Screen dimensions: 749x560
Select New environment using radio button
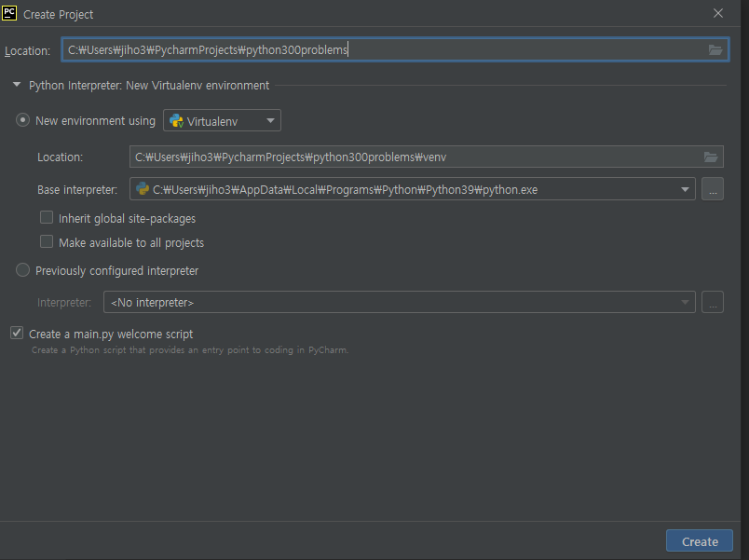pyautogui.click(x=22, y=120)
